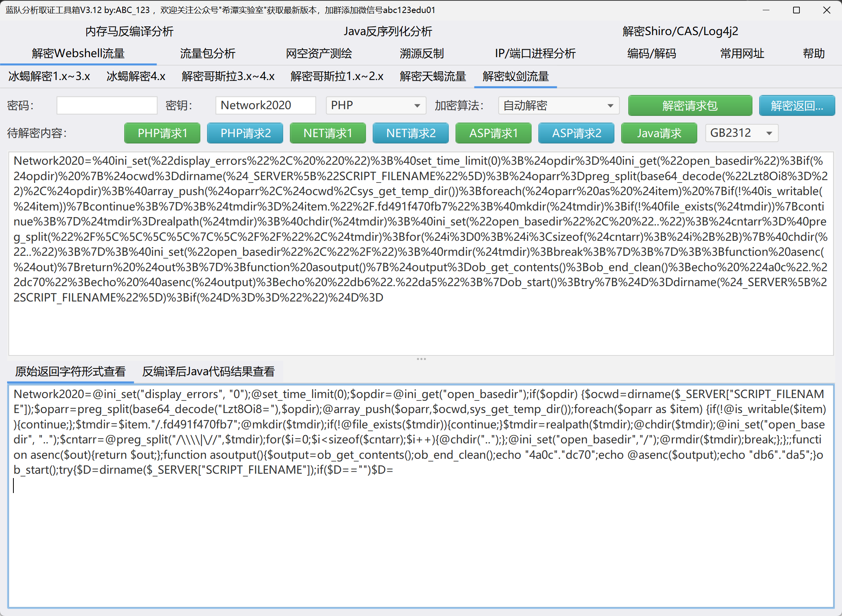Open 内存马反编译分析 tab

pos(129,32)
